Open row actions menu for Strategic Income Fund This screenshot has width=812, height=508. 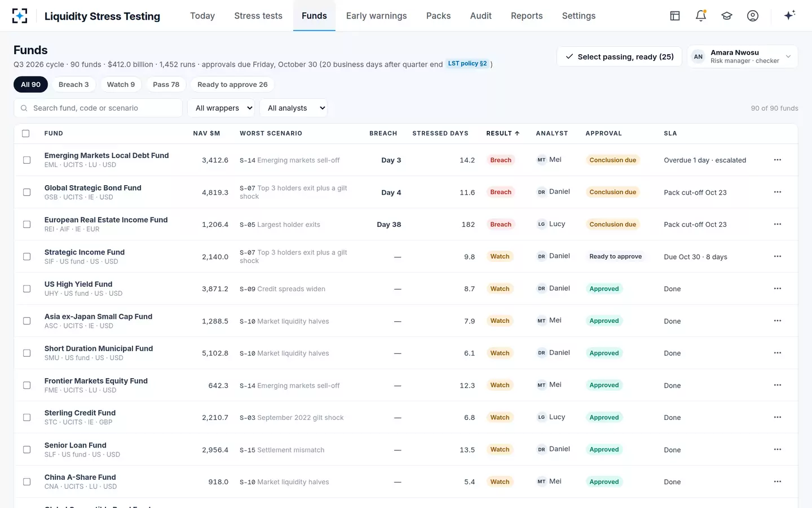[778, 256]
